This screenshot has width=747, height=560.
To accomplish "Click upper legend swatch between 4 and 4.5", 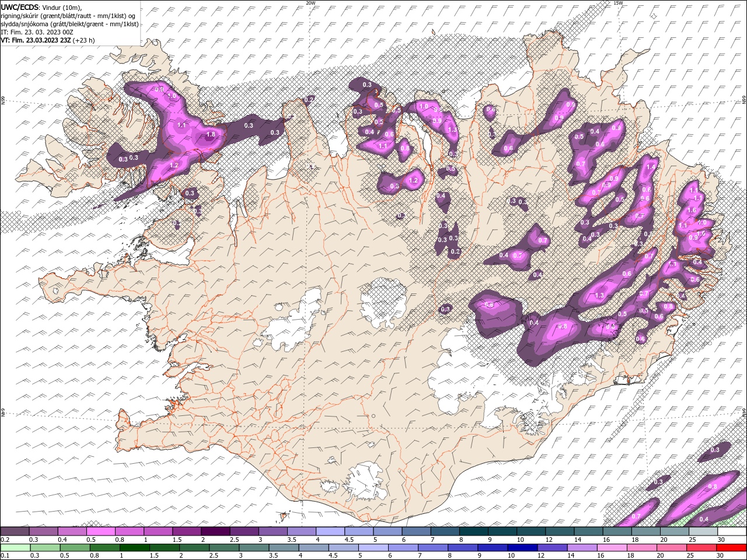I will 330,531.
